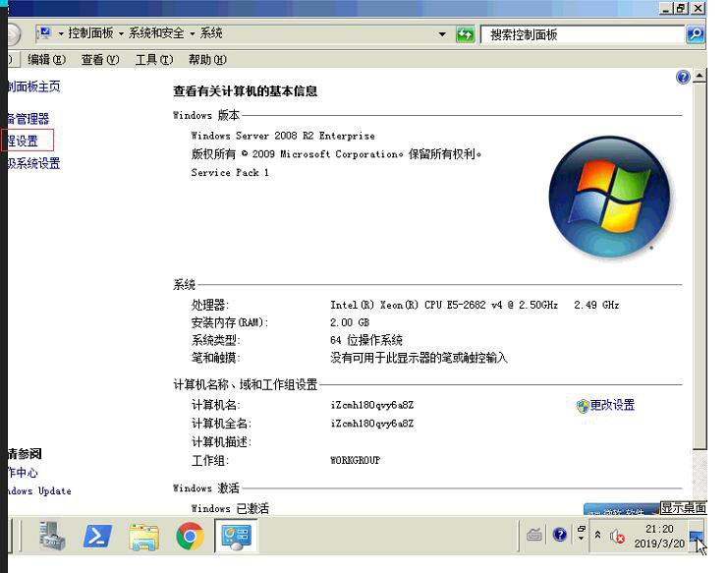The image size is (728, 573).
Task: Click the 更改设置 link
Action: pyautogui.click(x=612, y=405)
